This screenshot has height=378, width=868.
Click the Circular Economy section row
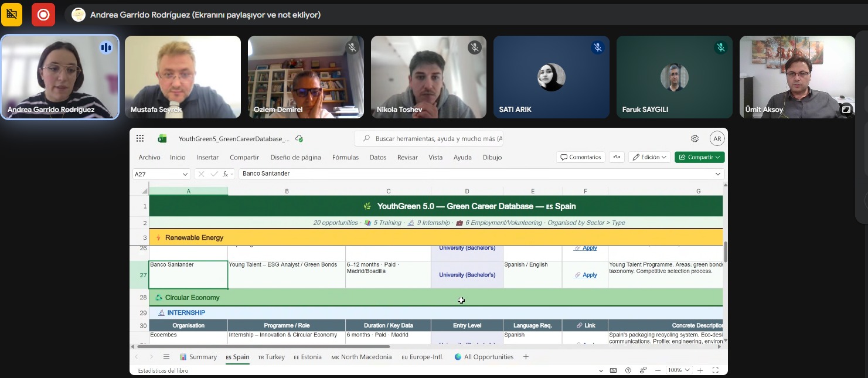click(x=436, y=297)
